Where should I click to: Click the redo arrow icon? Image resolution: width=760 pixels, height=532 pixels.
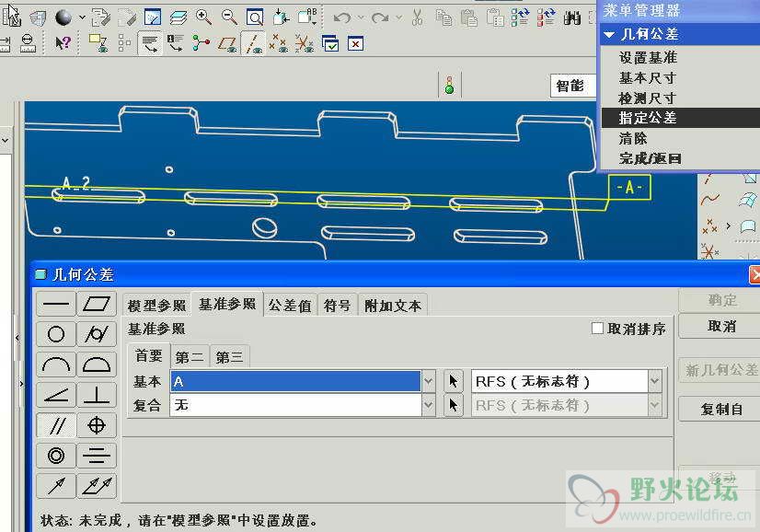click(380, 18)
